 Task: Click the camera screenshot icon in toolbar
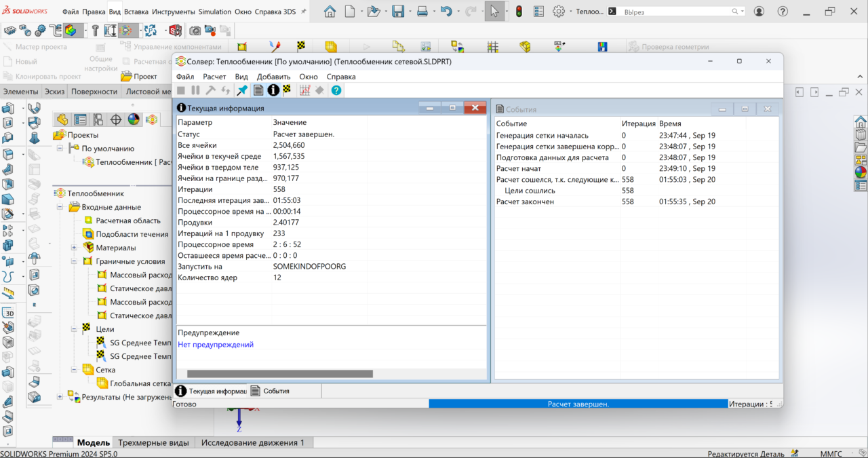pos(195,31)
